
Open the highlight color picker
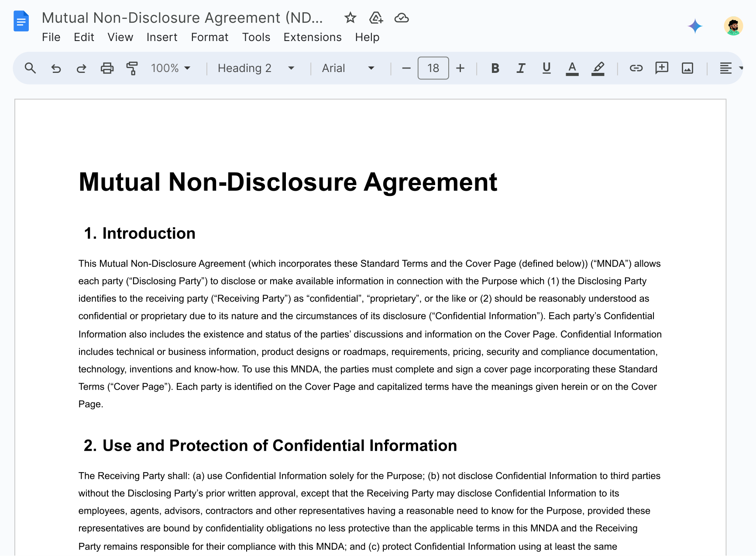pos(598,68)
